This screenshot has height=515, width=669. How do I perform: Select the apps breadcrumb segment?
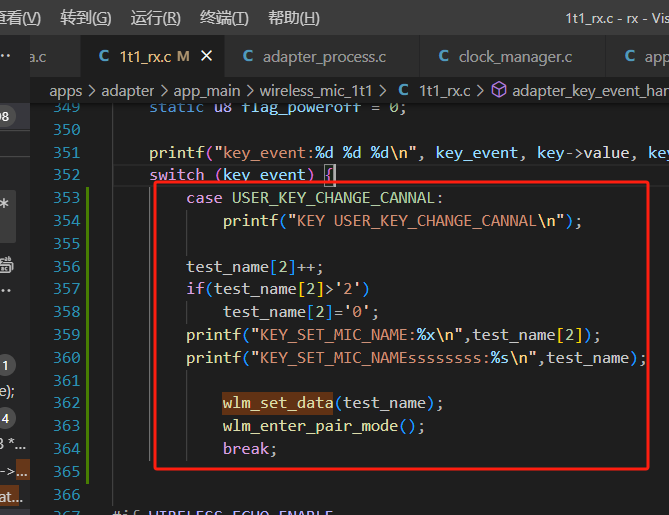coord(66,91)
